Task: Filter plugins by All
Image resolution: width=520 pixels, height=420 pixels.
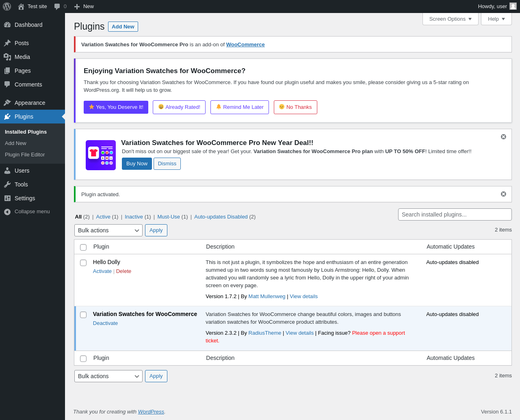Action: point(78,217)
